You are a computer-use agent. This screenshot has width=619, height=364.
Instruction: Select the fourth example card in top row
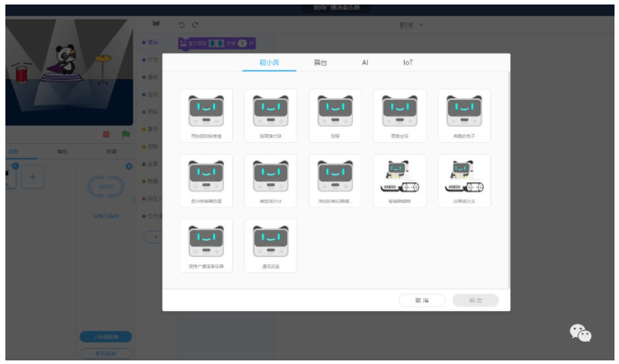point(399,116)
